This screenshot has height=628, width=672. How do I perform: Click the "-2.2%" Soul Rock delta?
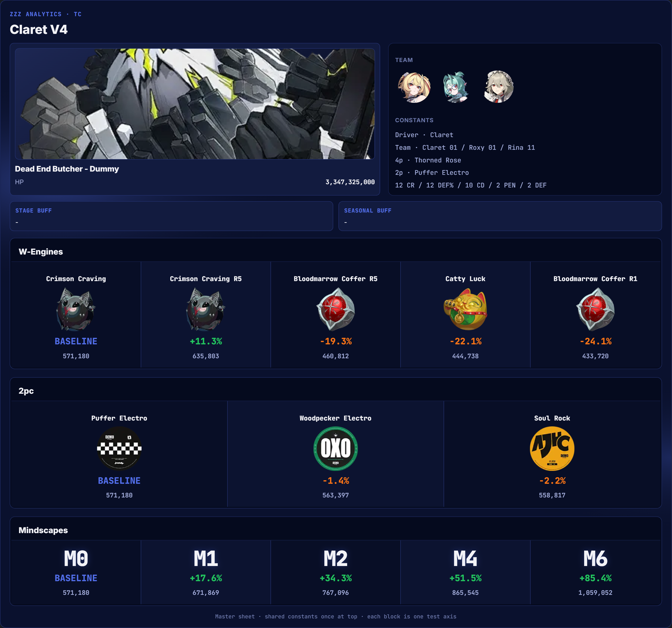pyautogui.click(x=552, y=480)
